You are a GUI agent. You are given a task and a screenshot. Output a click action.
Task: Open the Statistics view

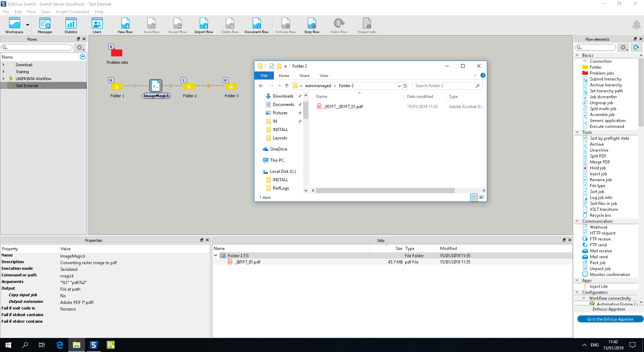pyautogui.click(x=71, y=25)
